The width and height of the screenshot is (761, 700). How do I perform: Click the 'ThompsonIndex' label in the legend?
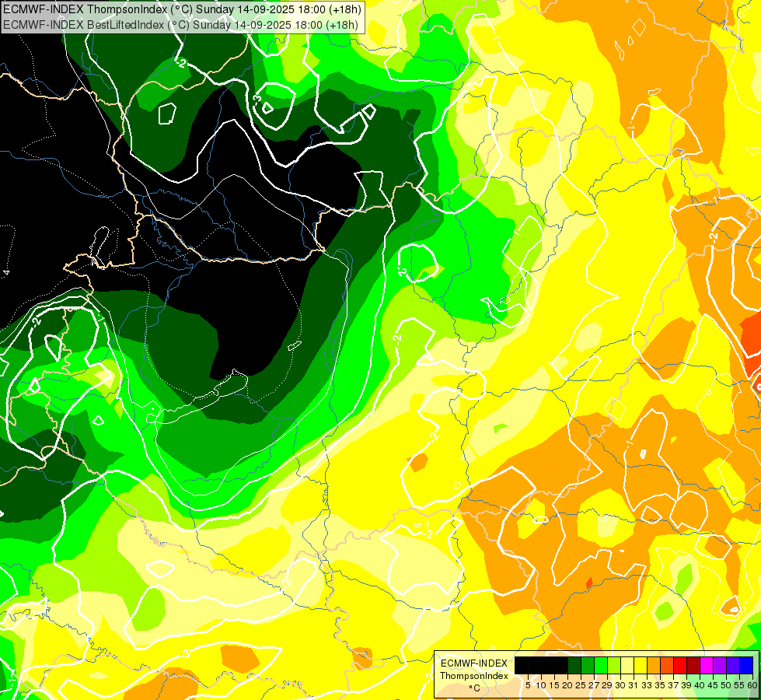[x=474, y=676]
